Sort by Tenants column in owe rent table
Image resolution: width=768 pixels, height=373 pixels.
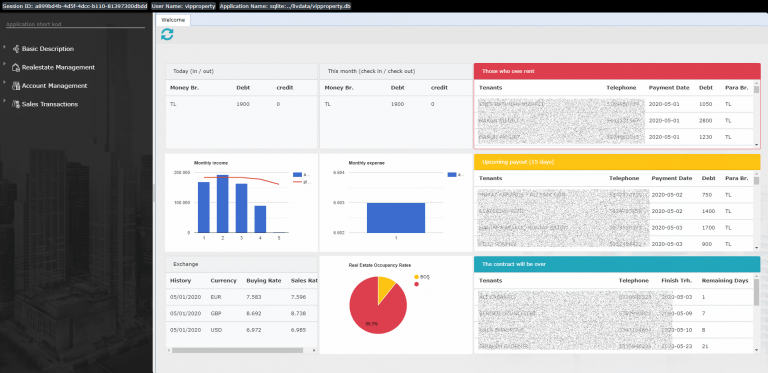click(490, 88)
